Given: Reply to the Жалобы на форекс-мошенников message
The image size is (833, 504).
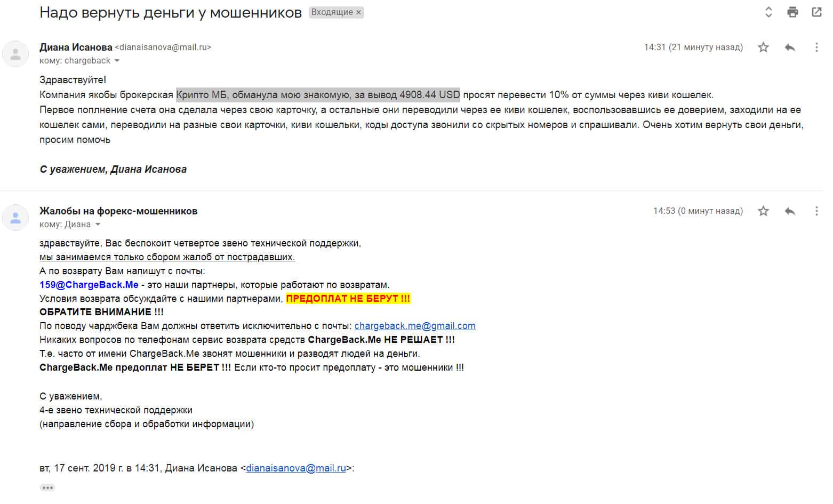Looking at the screenshot, I should [790, 211].
